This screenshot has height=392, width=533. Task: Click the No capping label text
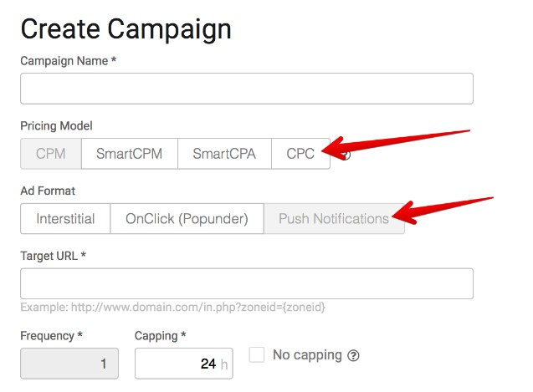point(307,355)
